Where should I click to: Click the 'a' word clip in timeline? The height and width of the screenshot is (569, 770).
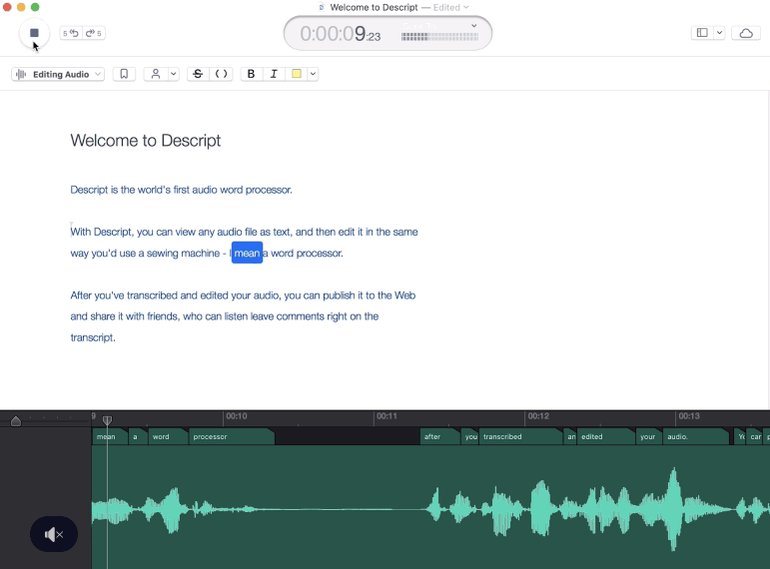[x=138, y=436]
